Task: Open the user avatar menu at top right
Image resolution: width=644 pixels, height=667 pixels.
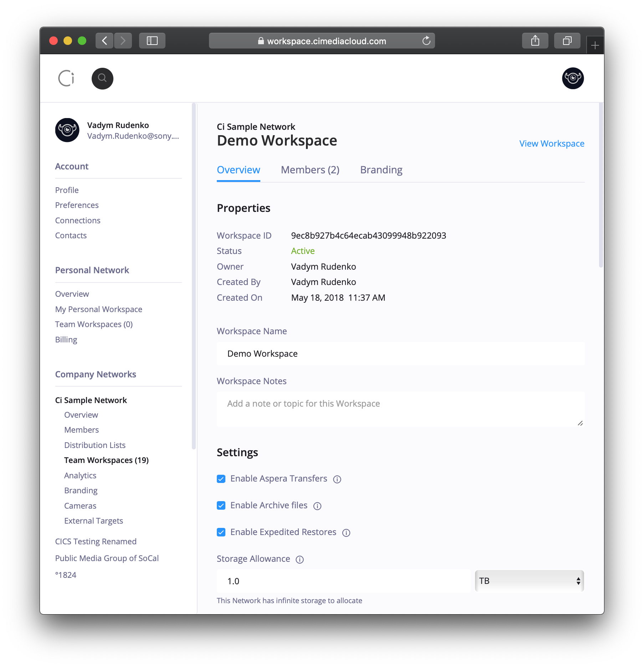Action: (x=573, y=78)
